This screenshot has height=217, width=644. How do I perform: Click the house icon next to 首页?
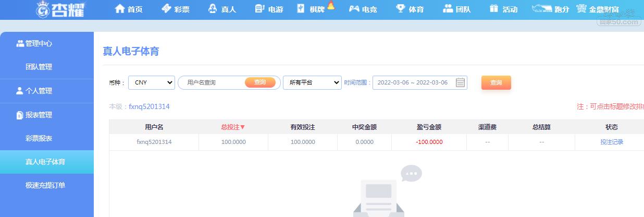tap(120, 8)
